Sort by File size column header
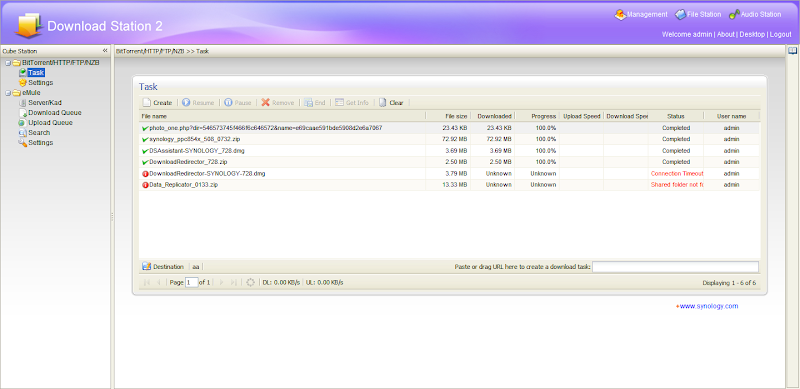The height and width of the screenshot is (389, 800). coord(448,116)
